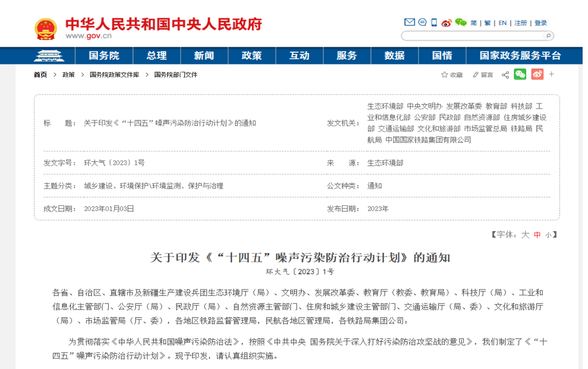Share via the green WeChat square button
Image resolution: width=588 pixels, height=369 pixels.
point(520,74)
